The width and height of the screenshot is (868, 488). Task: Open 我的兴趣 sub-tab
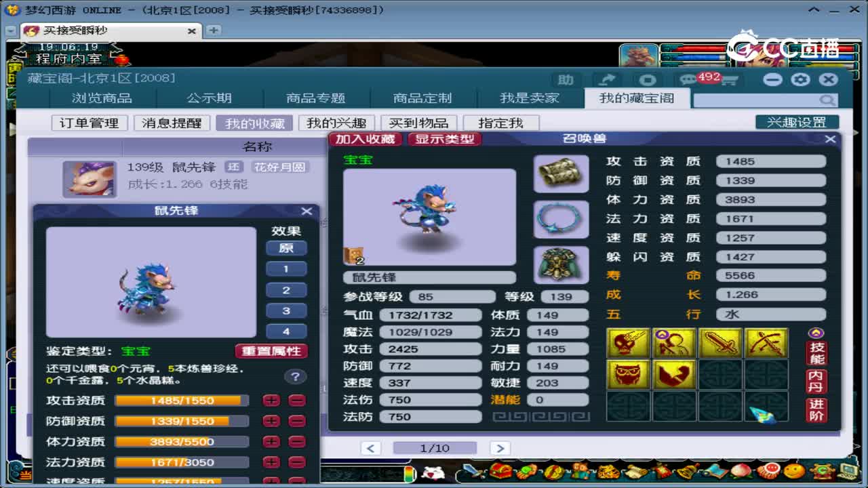tap(336, 123)
